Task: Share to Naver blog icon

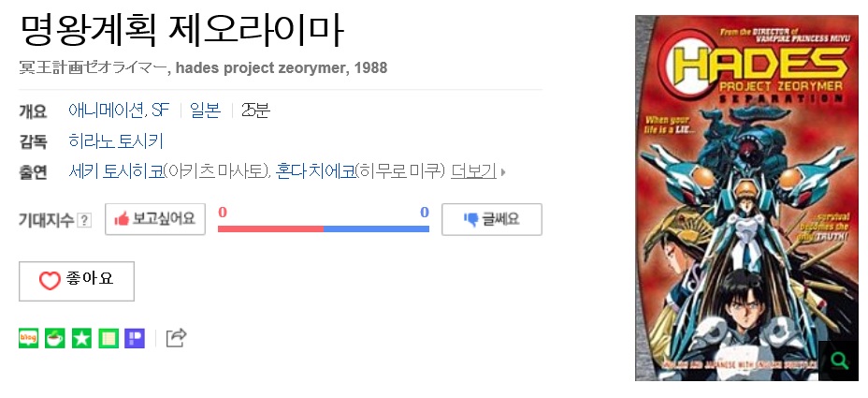Action: pos(29,337)
